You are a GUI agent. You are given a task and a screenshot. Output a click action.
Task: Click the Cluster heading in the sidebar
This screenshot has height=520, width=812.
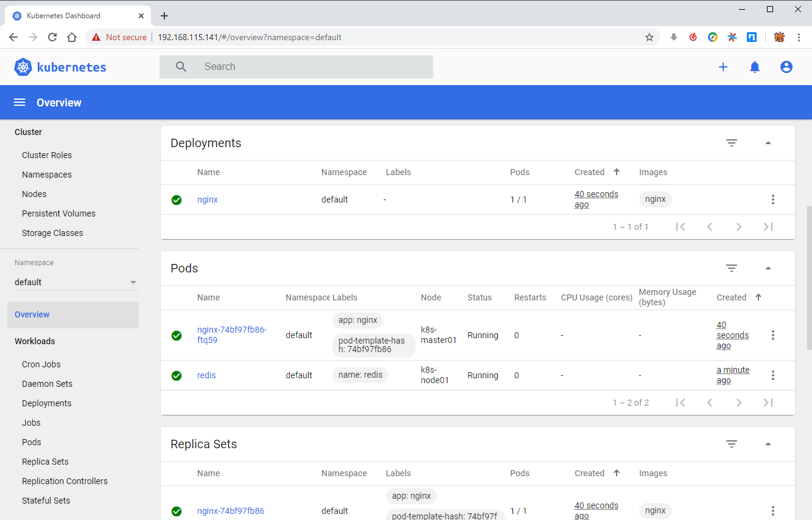(x=28, y=132)
